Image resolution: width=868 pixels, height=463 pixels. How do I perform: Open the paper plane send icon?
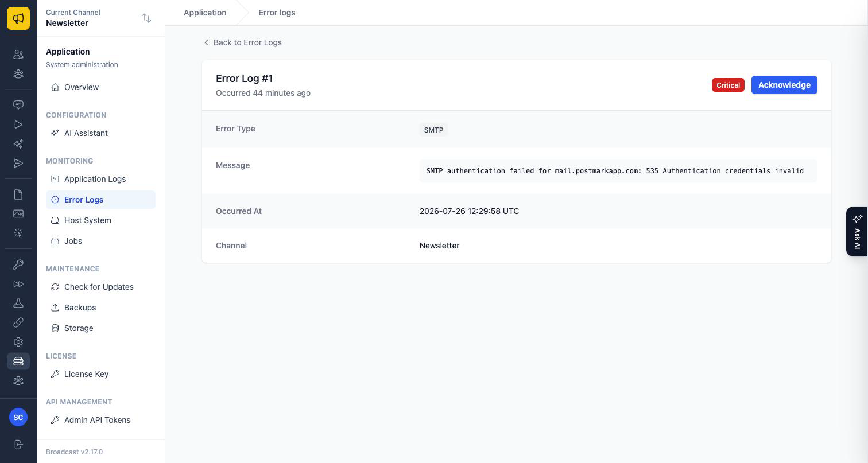pyautogui.click(x=18, y=164)
